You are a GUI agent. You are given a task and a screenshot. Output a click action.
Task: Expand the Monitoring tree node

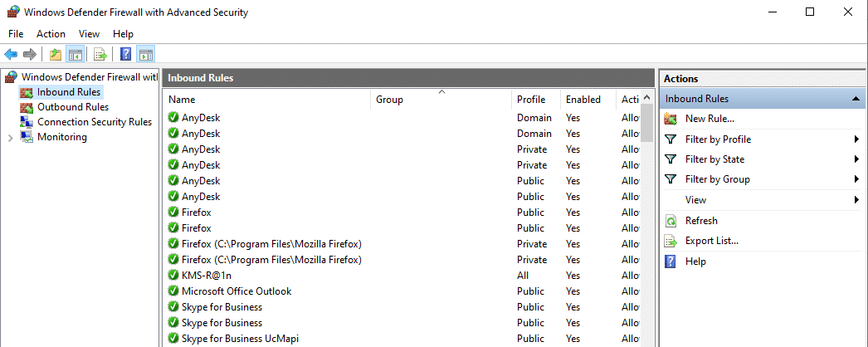point(10,138)
